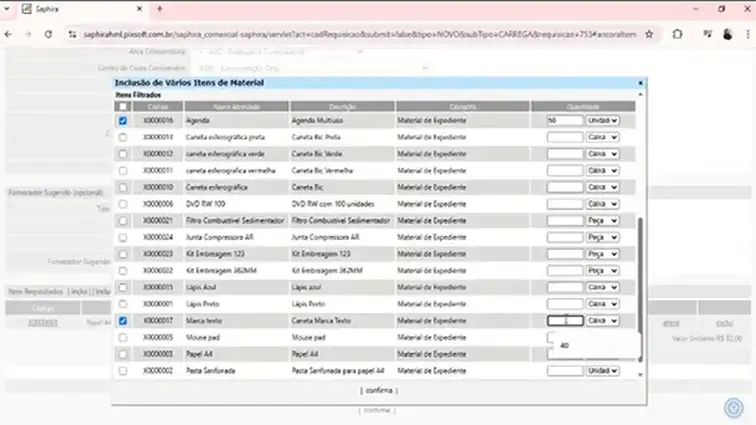Uncheck the Agenda item checkbox
The width and height of the screenshot is (756, 425).
123,120
